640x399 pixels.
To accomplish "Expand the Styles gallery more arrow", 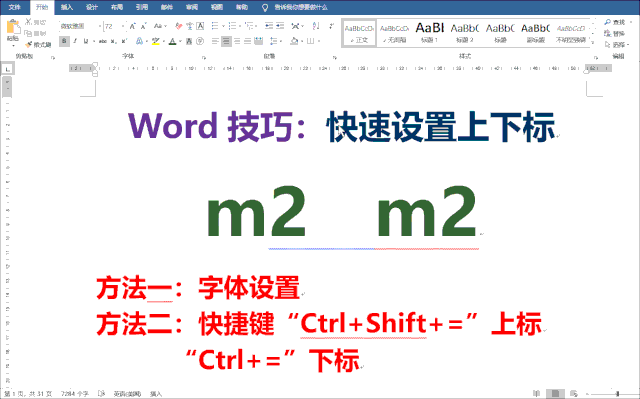I will pos(594,43).
